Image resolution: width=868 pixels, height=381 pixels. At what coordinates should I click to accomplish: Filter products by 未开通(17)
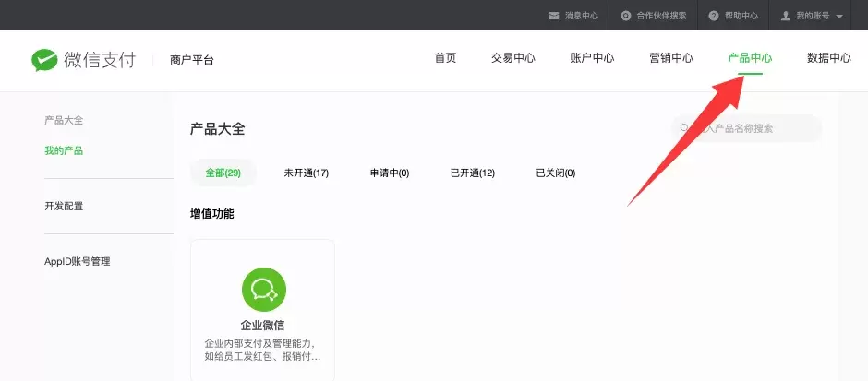307,173
